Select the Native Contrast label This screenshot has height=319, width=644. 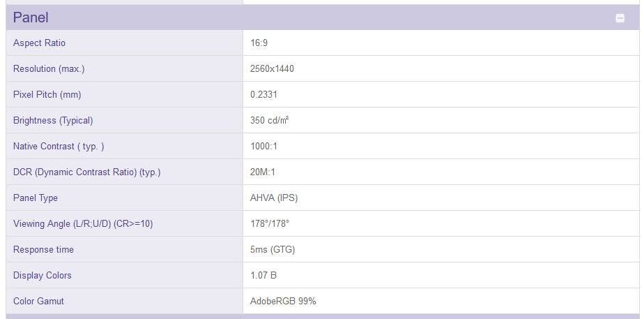point(59,147)
